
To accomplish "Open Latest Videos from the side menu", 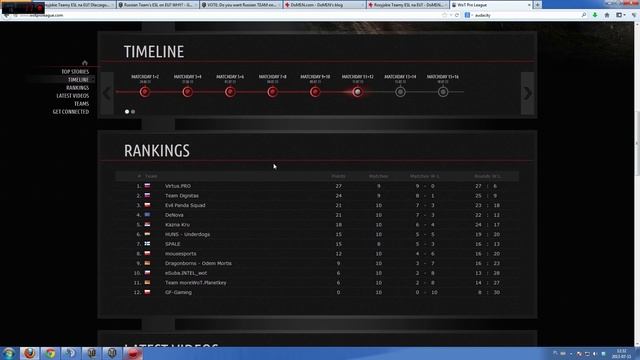I will (x=73, y=96).
